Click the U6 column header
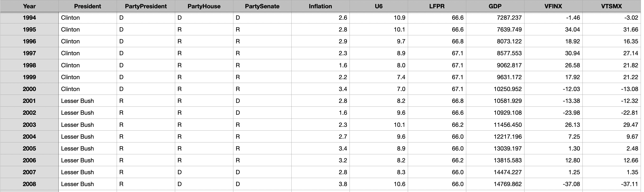This screenshot has height=192, width=644. coord(379,6)
